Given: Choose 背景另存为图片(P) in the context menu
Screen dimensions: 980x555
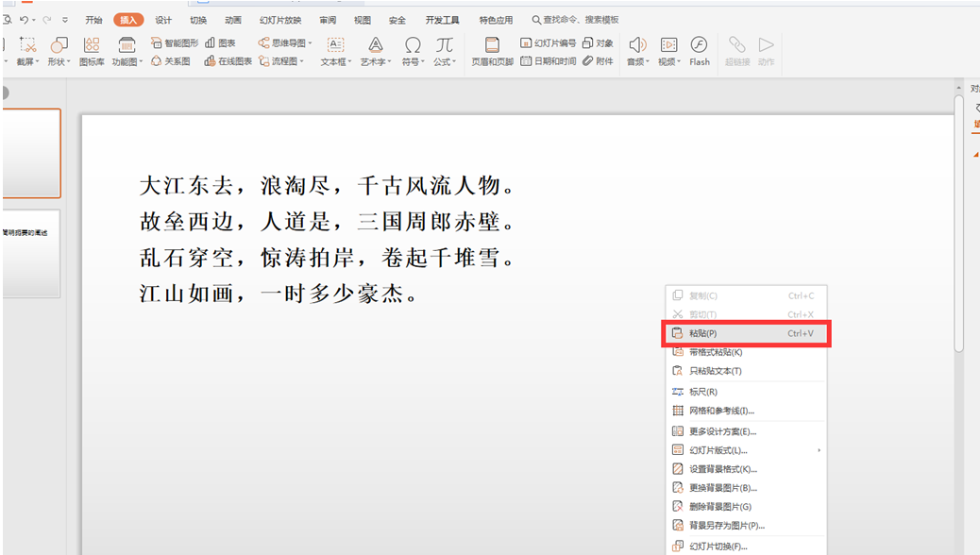Looking at the screenshot, I should pos(746,525).
